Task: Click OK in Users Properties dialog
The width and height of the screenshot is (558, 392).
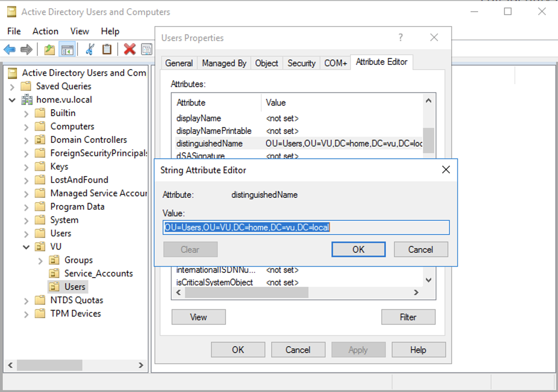Action: coord(238,350)
